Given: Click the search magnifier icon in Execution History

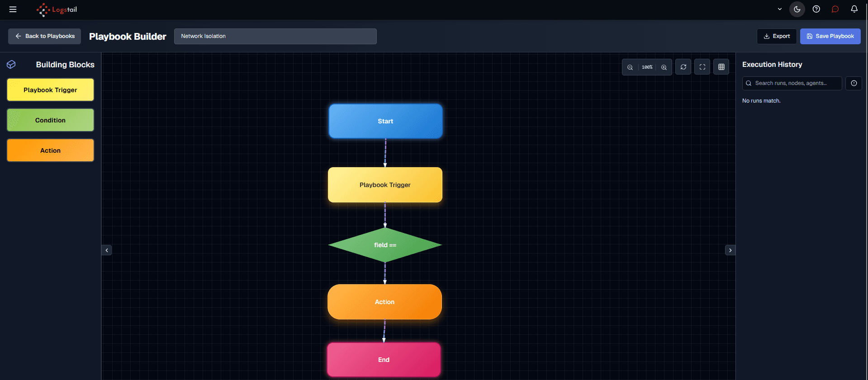Looking at the screenshot, I should [x=749, y=83].
